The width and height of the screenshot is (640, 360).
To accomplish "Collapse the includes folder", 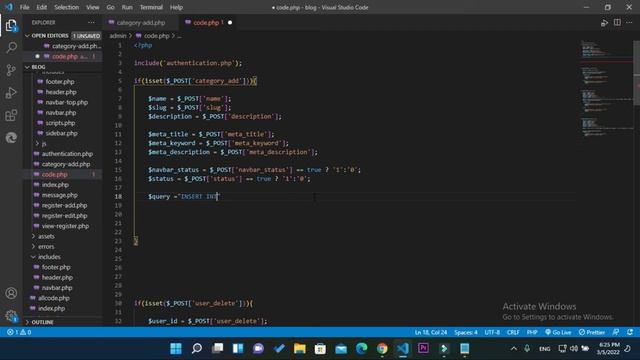I will 49,257.
